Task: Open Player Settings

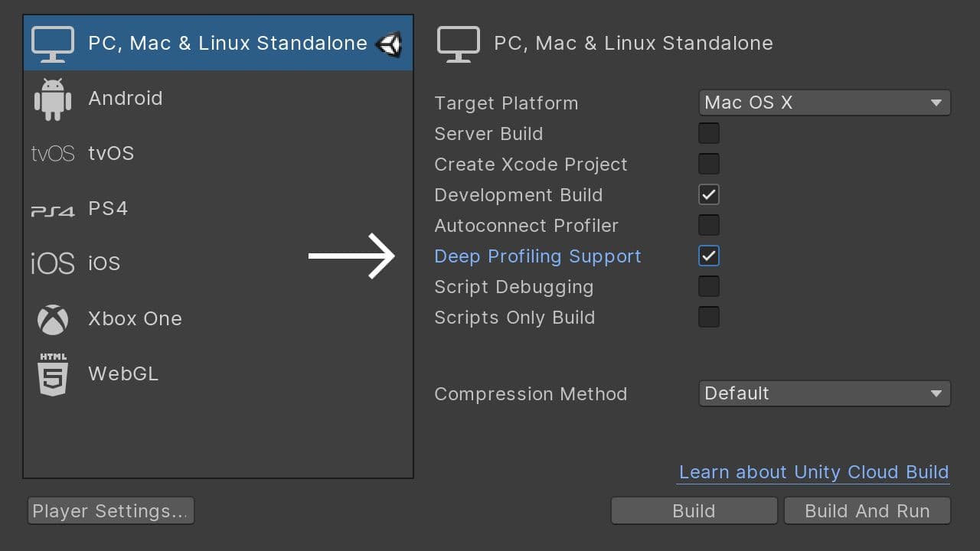Action: pos(110,510)
